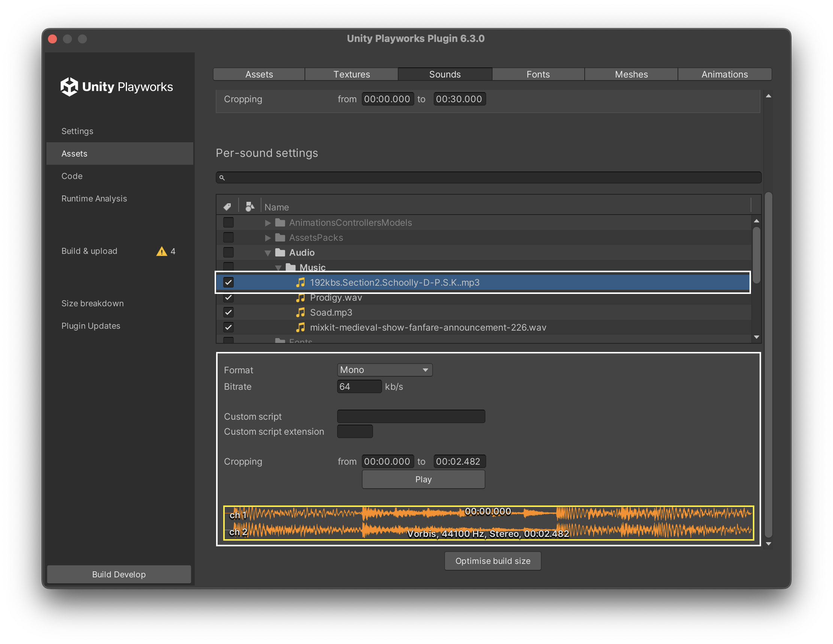Click the file list scroll-down arrow
This screenshot has width=833, height=644.
click(x=756, y=337)
